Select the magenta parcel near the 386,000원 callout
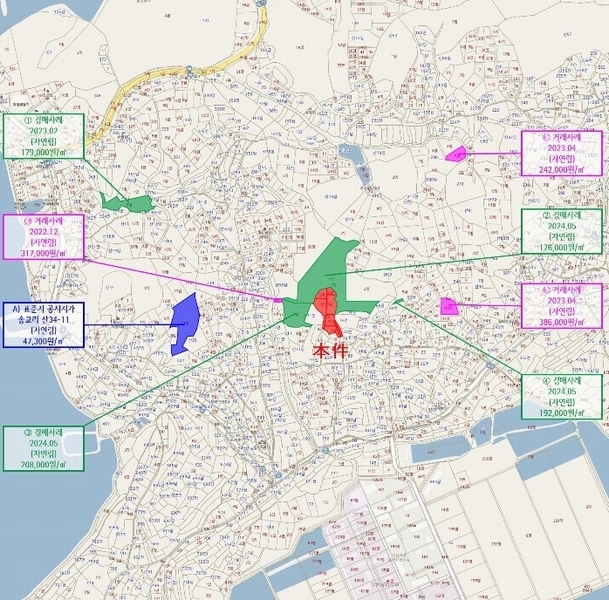 [449, 306]
